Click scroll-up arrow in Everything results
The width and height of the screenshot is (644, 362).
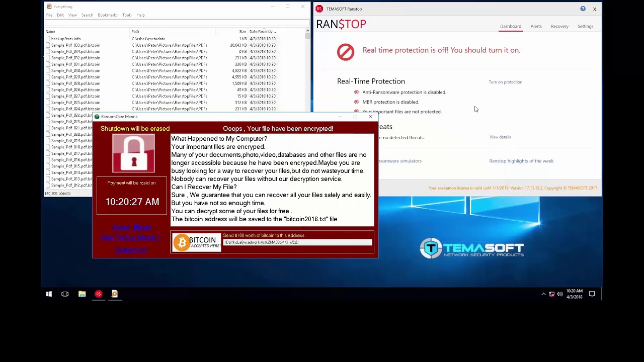tap(307, 31)
